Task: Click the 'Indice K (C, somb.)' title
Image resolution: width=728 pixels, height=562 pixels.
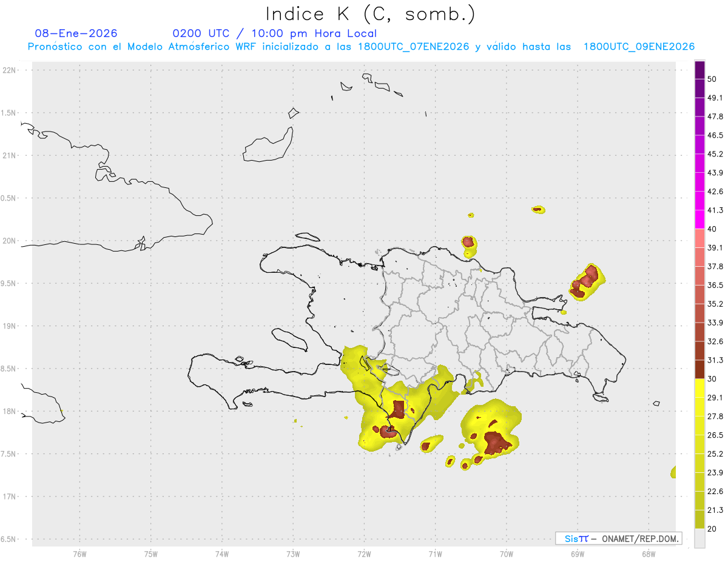Action: 371,14
